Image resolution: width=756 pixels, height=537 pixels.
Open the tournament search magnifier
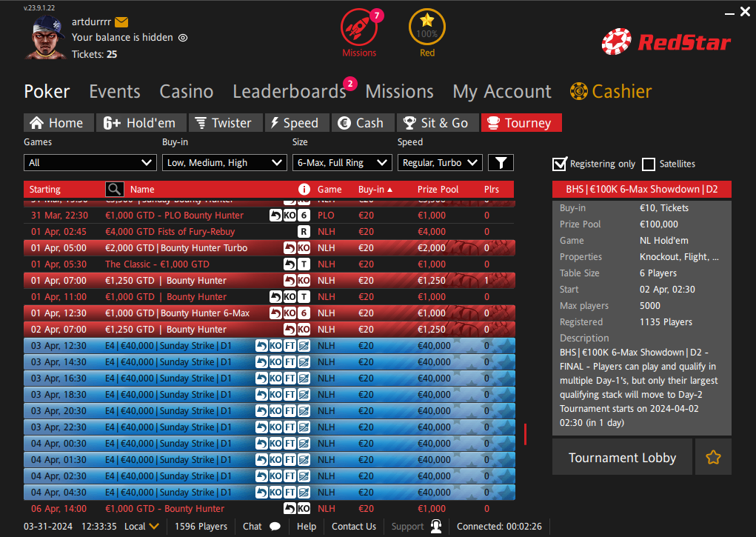tap(115, 189)
